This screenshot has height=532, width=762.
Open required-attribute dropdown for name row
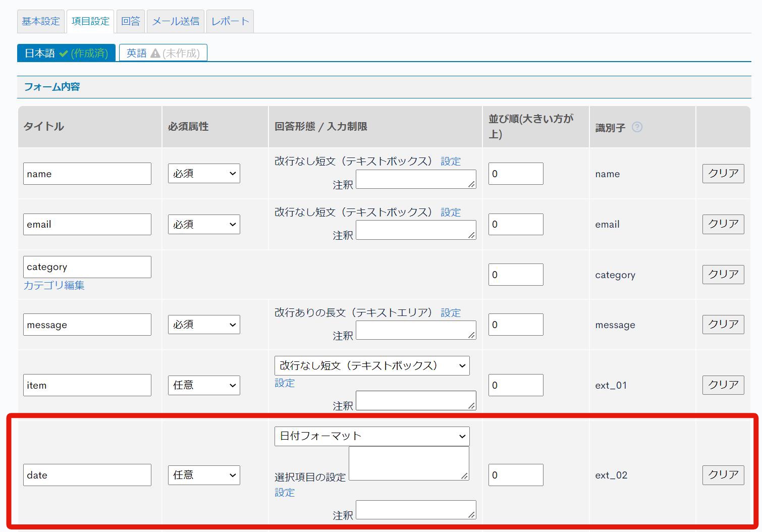204,174
